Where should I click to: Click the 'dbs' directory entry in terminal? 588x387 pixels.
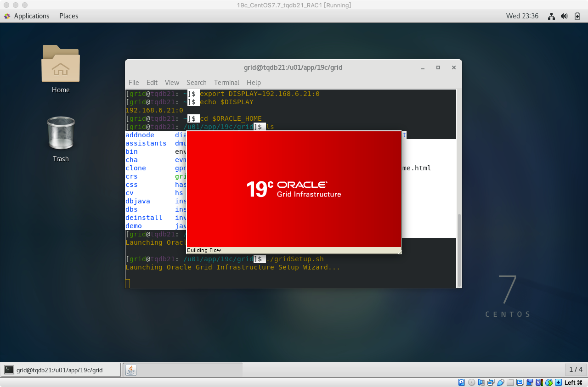click(x=131, y=209)
